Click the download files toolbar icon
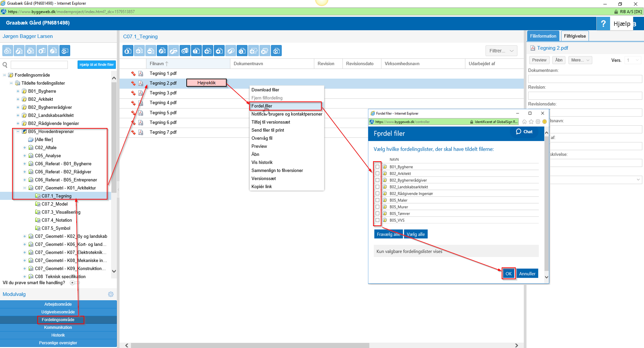The height and width of the screenshot is (348, 644). (128, 51)
